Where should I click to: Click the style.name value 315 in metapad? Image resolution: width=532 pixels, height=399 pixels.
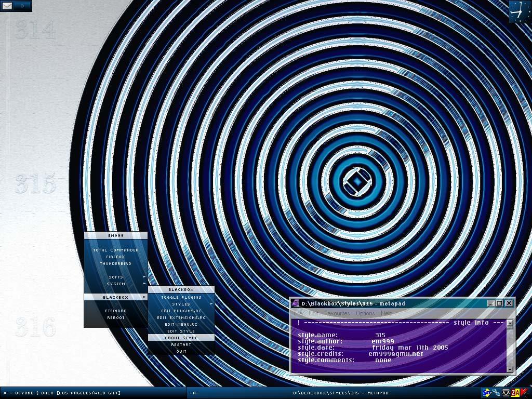[x=380, y=335]
